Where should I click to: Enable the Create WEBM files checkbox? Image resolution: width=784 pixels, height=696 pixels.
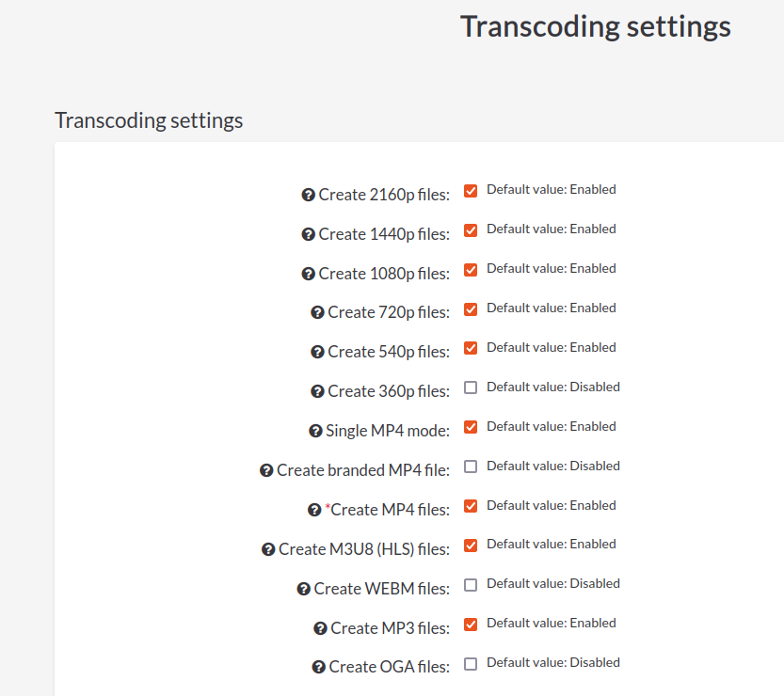(470, 584)
